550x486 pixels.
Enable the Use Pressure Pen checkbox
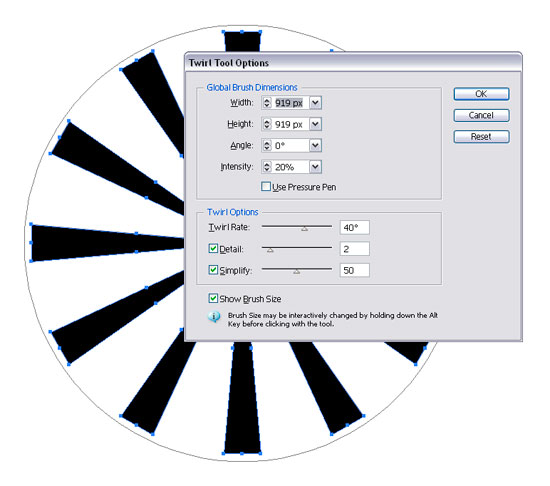pos(266,187)
